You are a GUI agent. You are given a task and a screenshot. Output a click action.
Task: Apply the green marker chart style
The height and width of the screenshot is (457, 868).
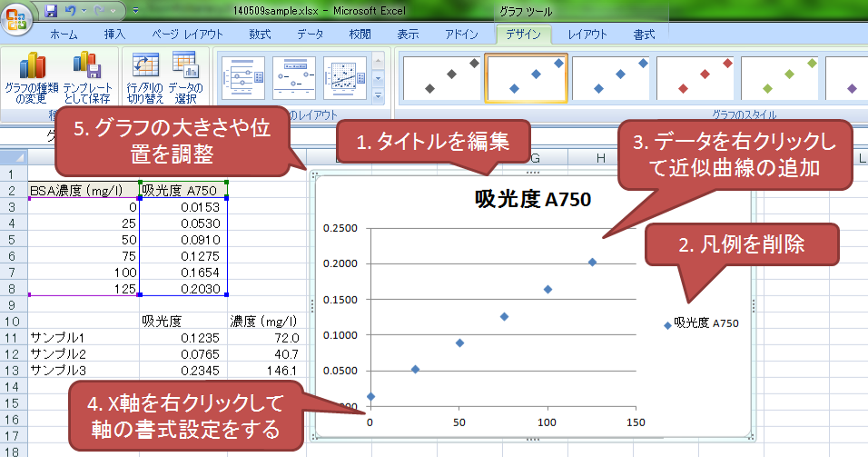tap(780, 77)
